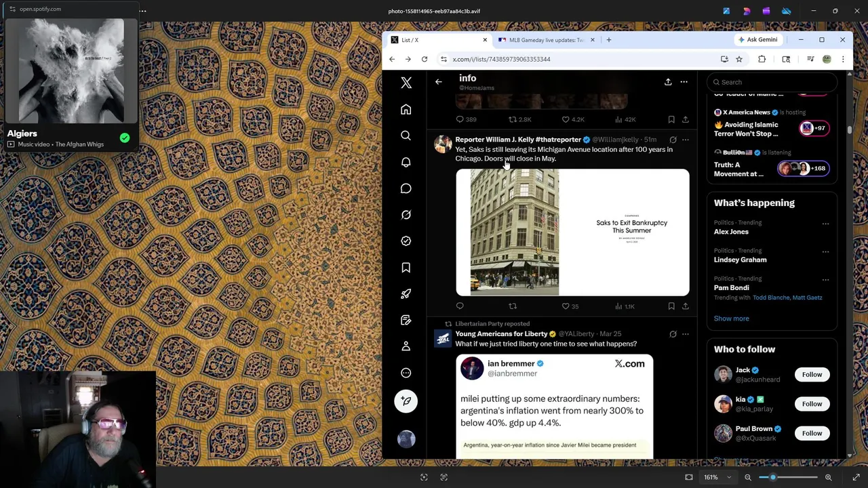Open the circled More icon in the X sidebar
Viewport: 868px width, 488px height.
click(406, 373)
